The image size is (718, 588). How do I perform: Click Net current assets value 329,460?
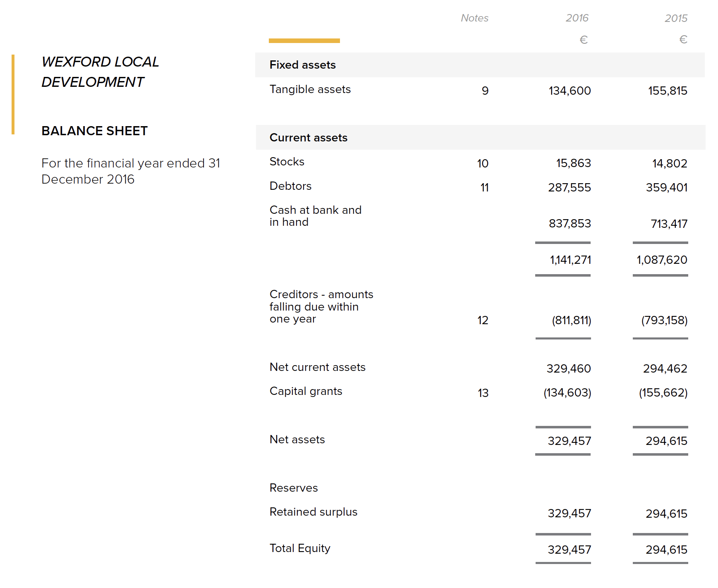(x=568, y=369)
